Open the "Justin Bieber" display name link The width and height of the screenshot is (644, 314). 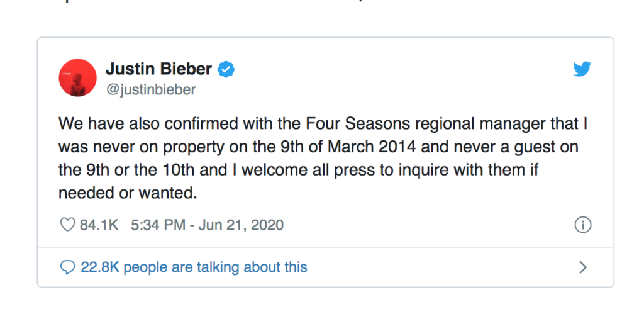coord(158,69)
